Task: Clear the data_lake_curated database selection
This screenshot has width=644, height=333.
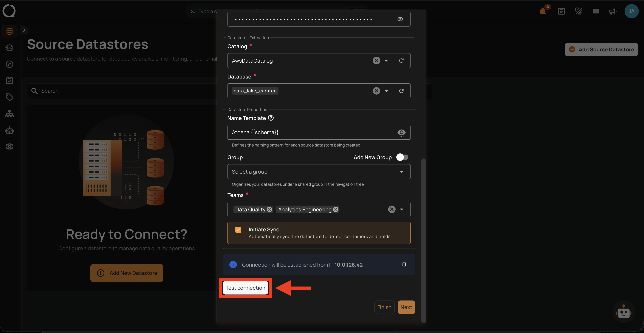Action: (376, 91)
